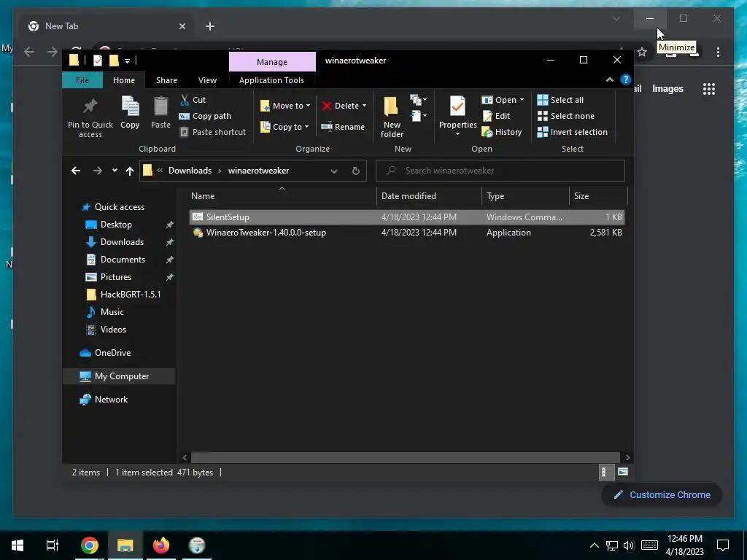The width and height of the screenshot is (747, 560).
Task: Expand the Delete dropdown arrow
Action: [x=364, y=106]
